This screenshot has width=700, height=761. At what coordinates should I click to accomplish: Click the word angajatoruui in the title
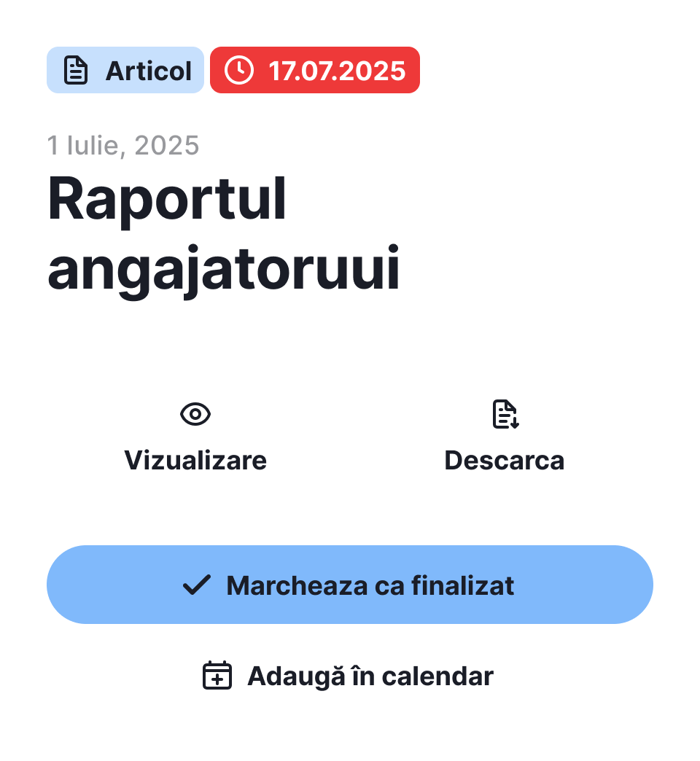pyautogui.click(x=224, y=270)
